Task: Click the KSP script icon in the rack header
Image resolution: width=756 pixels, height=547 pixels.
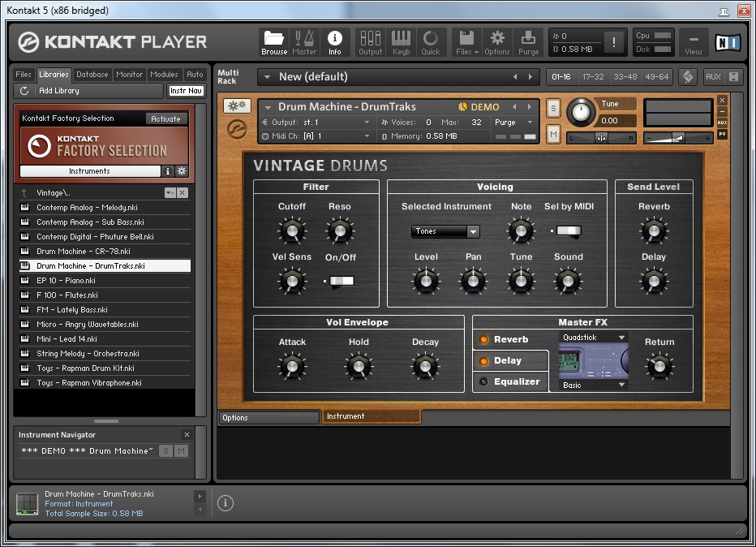Action: pyautogui.click(x=688, y=77)
